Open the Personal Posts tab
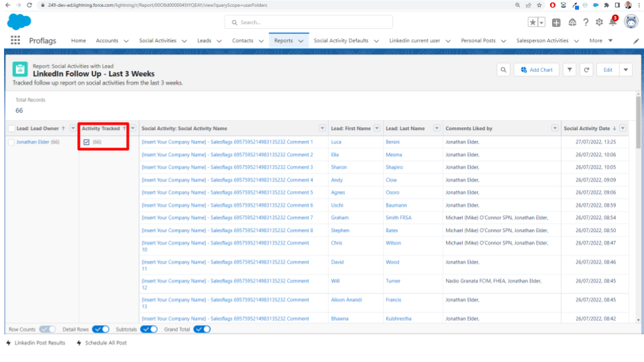 pos(478,41)
